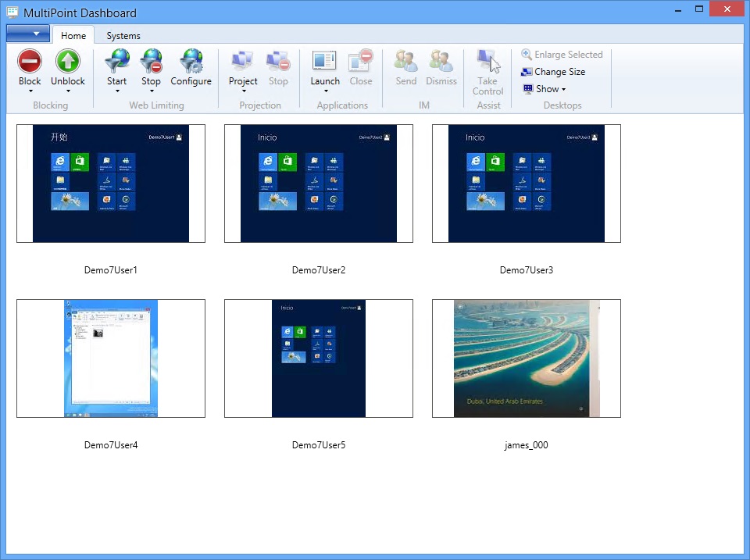750x560 pixels.
Task: Click the Project screen icon
Action: [x=242, y=61]
